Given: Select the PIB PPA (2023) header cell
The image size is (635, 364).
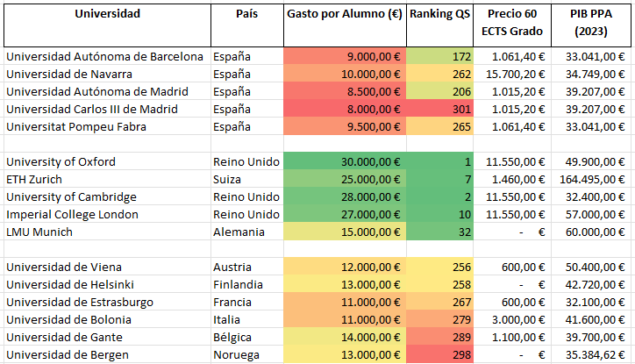Looking at the screenshot, I should [591, 25].
